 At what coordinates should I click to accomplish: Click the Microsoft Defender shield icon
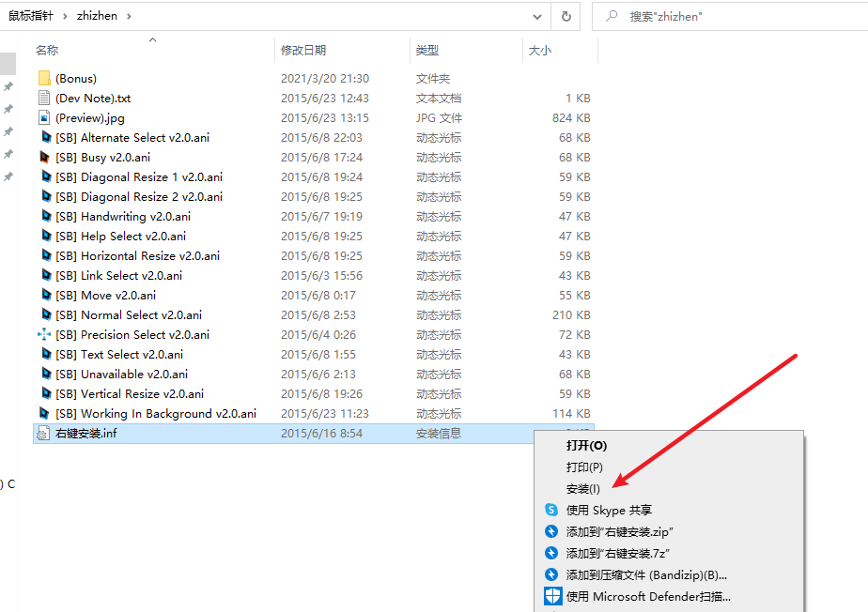(x=552, y=596)
